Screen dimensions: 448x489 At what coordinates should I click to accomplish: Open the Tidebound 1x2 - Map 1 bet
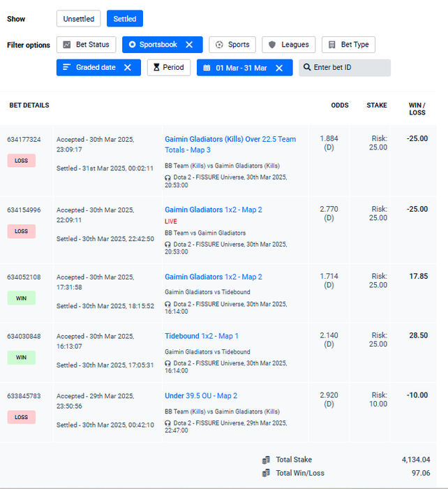(202, 336)
